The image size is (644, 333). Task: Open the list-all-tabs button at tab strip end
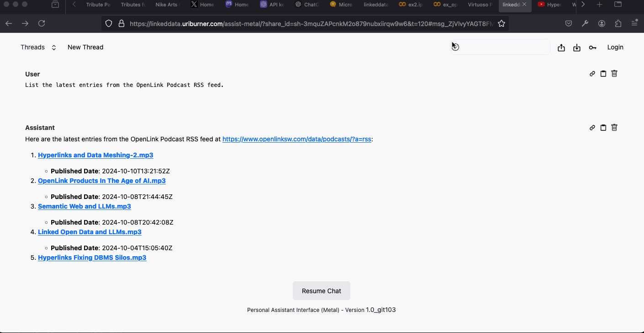click(x=618, y=5)
